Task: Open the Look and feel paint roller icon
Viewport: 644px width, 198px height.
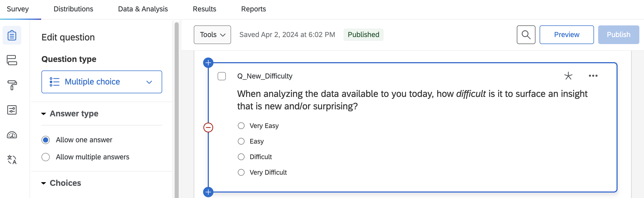Action: [x=12, y=85]
